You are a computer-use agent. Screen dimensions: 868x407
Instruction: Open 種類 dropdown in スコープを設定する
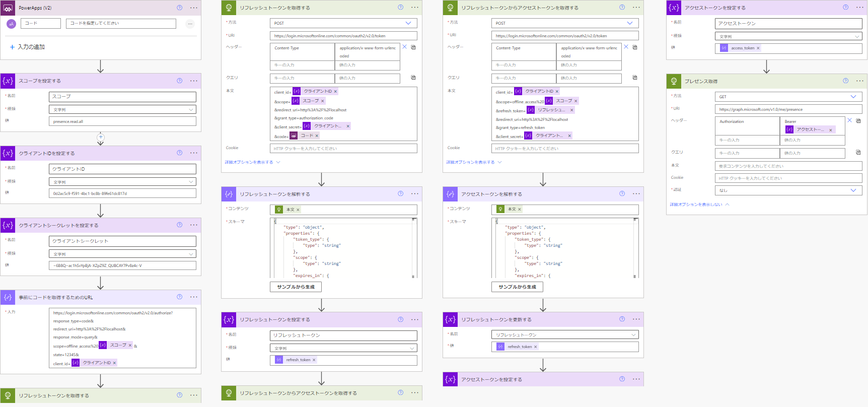(x=122, y=109)
